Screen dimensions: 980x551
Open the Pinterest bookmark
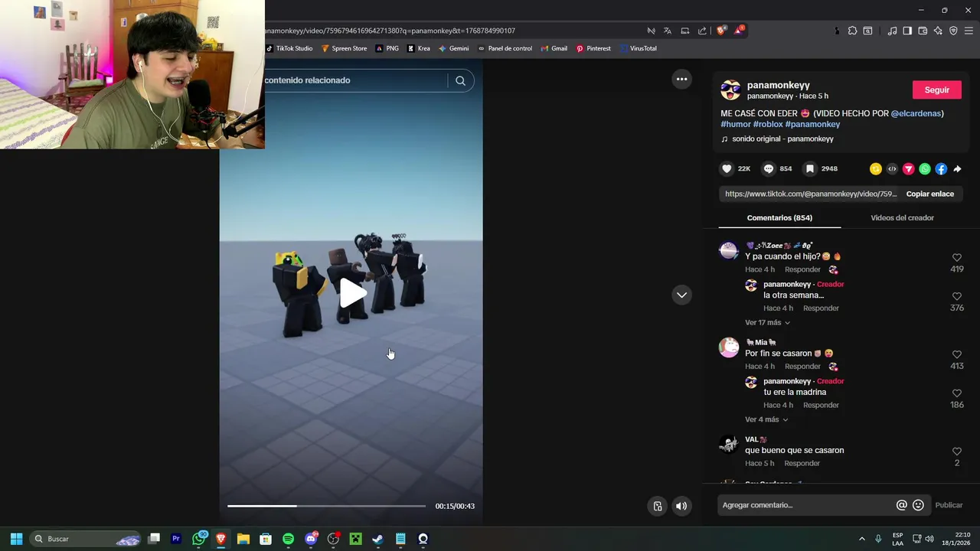593,48
